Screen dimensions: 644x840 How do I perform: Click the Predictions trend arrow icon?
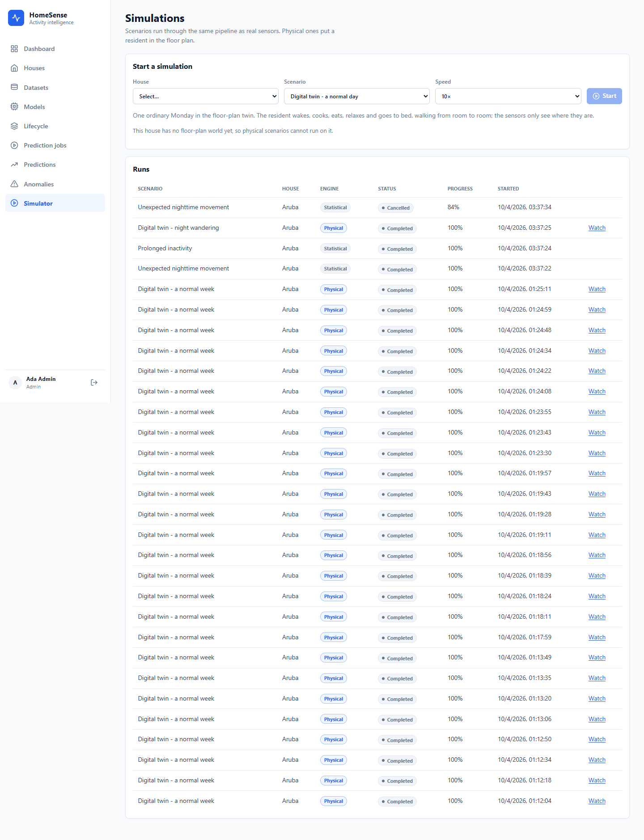(x=14, y=165)
